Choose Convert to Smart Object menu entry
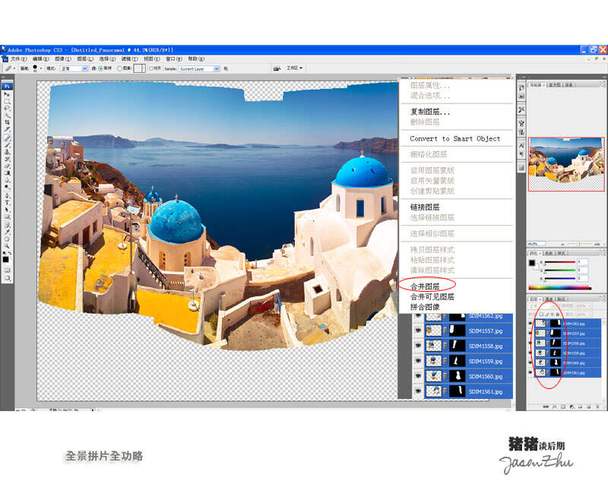This screenshot has width=608, height=500. coord(455,139)
